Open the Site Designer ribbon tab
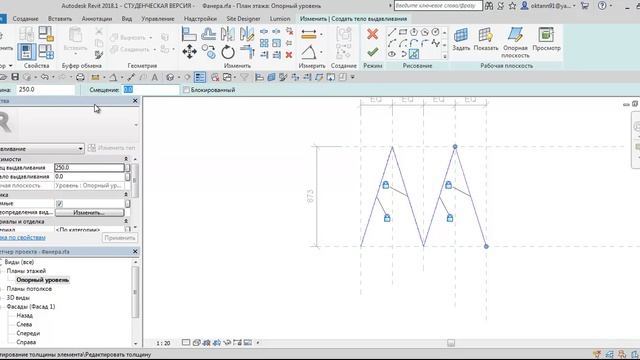 (243, 19)
